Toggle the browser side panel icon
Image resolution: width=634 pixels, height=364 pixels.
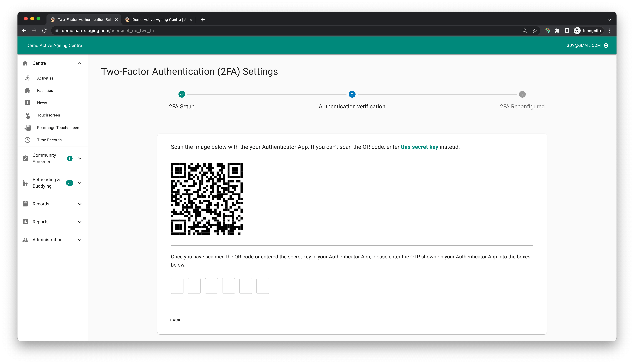567,31
